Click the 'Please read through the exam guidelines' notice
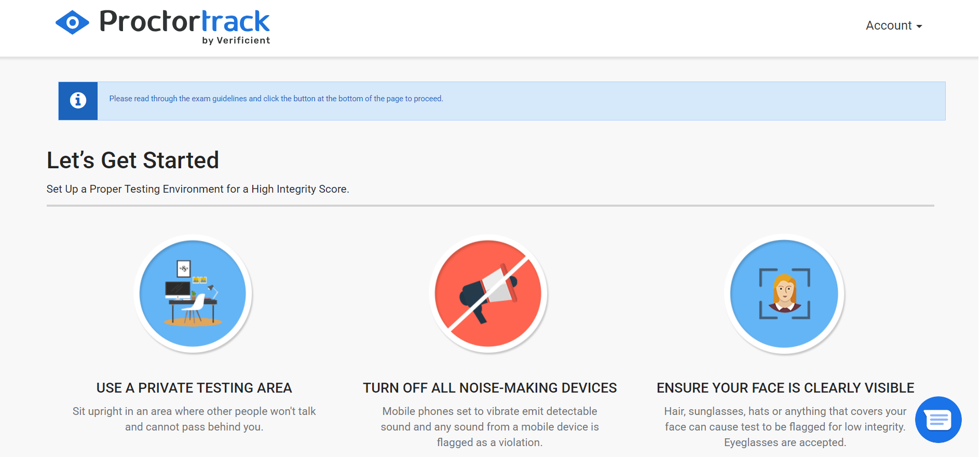 [276, 99]
